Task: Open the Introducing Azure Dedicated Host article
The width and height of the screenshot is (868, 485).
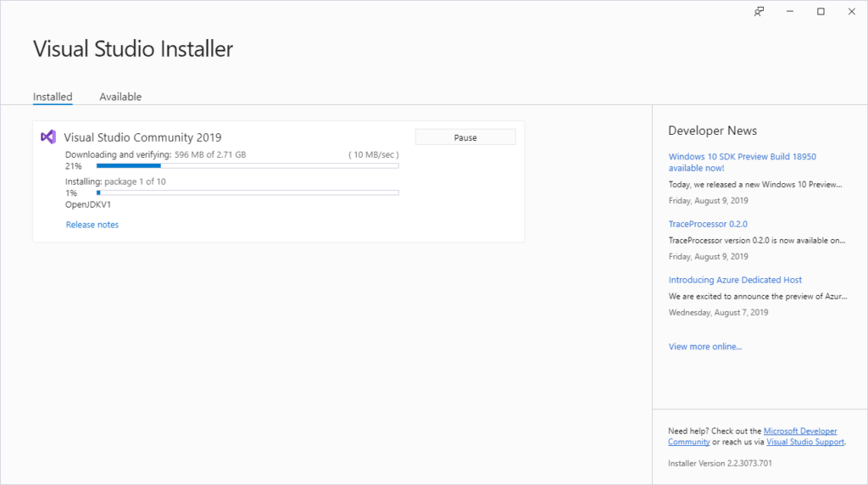Action: tap(735, 280)
